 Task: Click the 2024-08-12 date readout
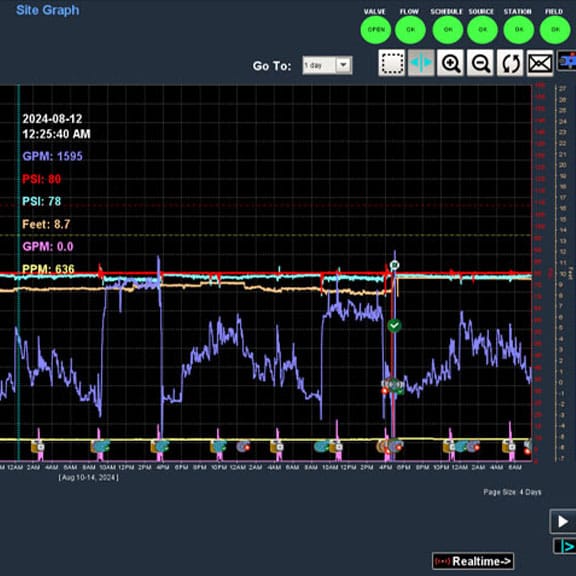coord(52,119)
